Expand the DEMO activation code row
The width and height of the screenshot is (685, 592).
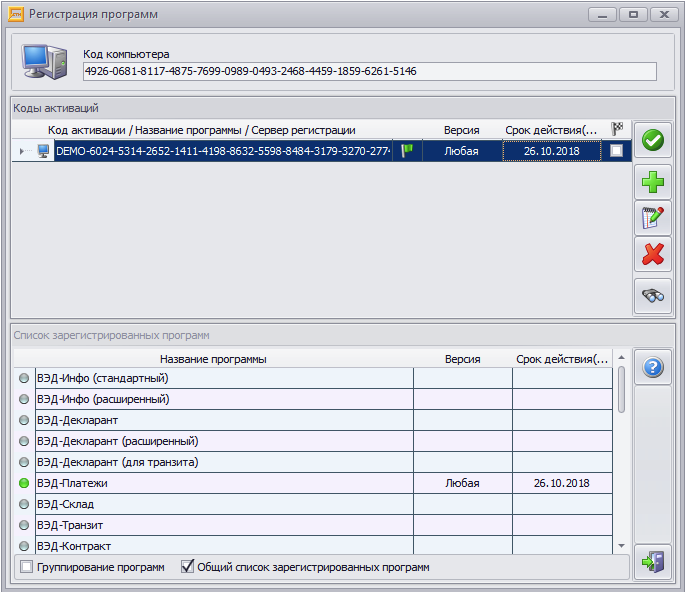click(x=22, y=151)
